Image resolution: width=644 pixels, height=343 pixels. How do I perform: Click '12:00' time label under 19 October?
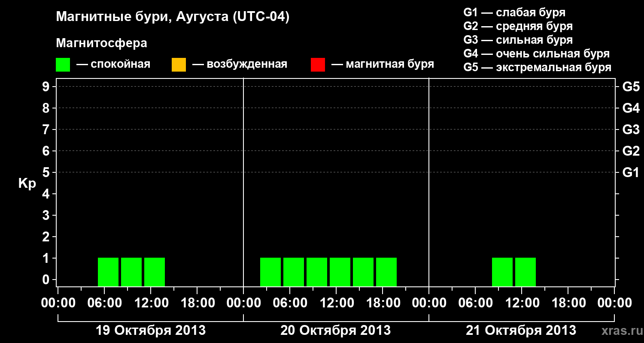(151, 303)
